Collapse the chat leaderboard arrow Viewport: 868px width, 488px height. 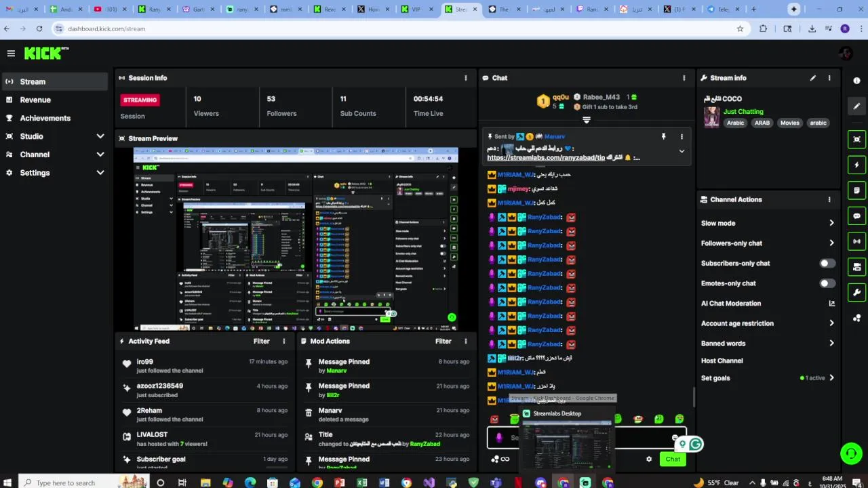pos(587,120)
